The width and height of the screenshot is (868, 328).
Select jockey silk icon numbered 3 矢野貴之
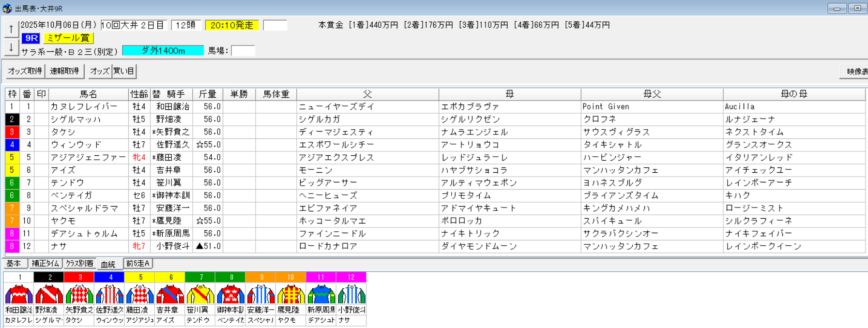tap(79, 294)
